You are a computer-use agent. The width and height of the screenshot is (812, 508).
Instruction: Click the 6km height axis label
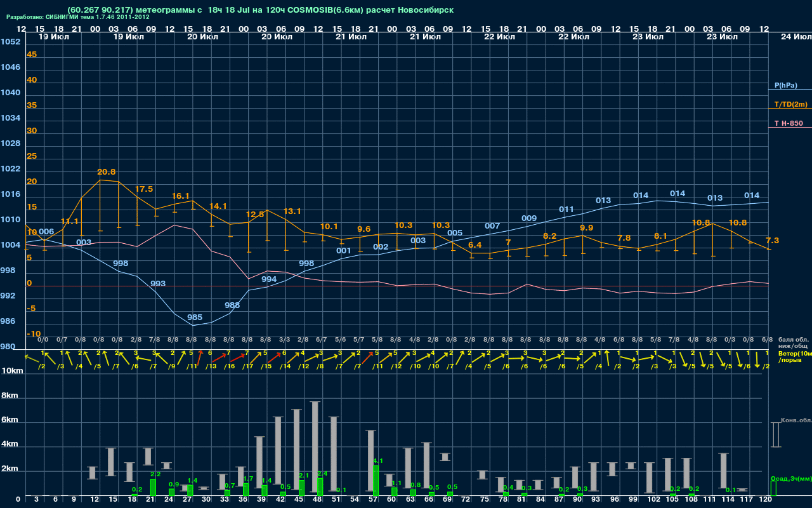pos(10,420)
